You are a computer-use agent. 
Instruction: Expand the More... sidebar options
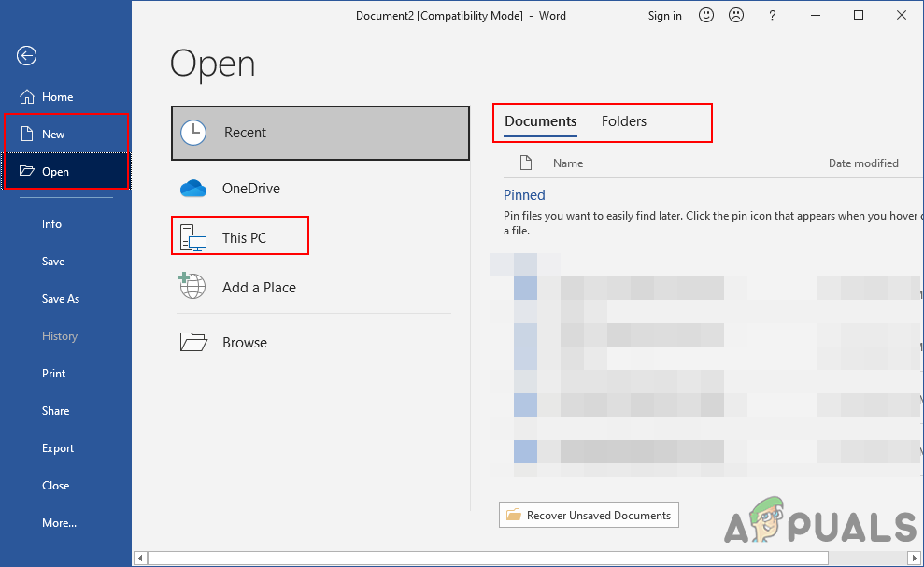[x=59, y=523]
